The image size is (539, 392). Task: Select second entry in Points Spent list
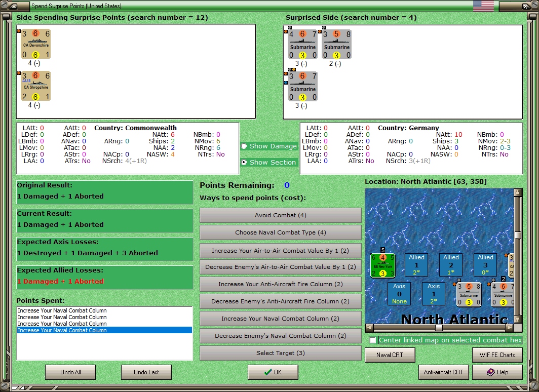click(x=104, y=317)
